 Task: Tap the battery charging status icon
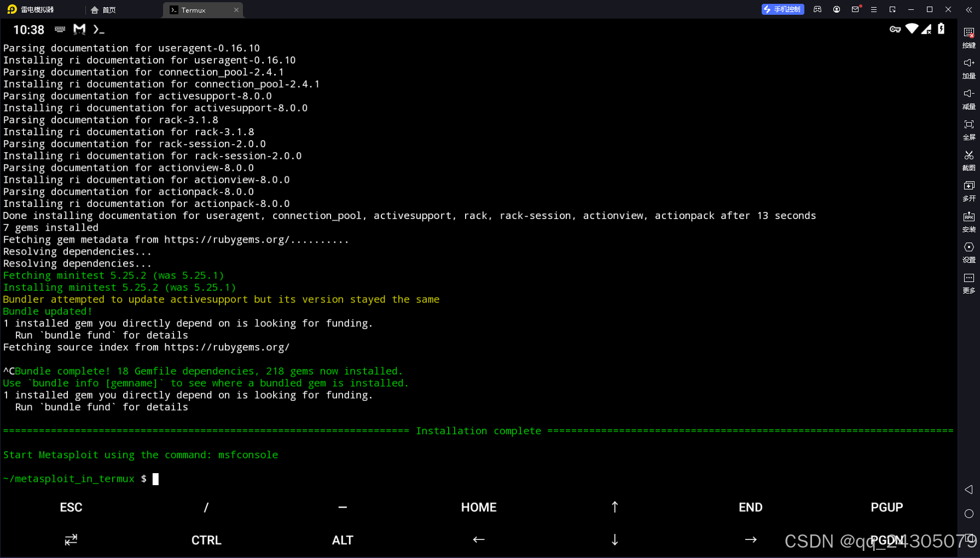(x=941, y=29)
